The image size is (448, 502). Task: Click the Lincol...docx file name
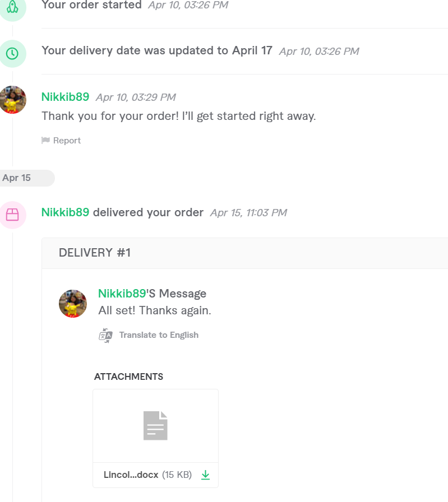point(131,475)
